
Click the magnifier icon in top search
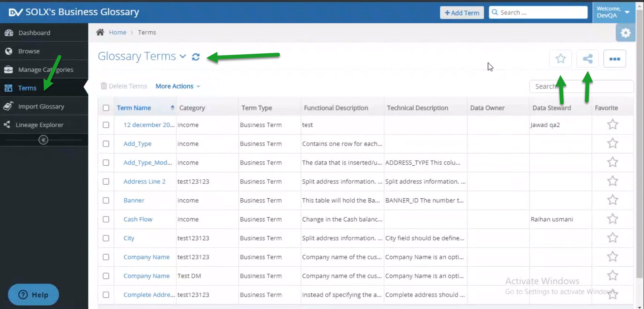[495, 12]
